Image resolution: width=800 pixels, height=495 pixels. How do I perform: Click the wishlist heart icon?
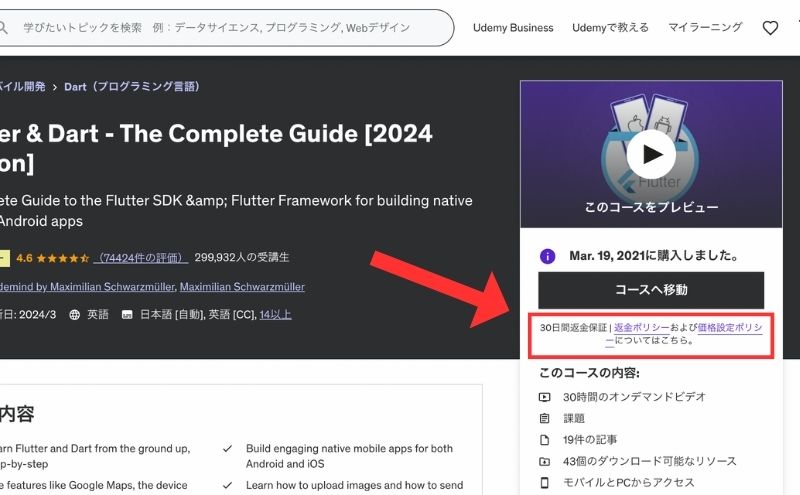pos(770,28)
